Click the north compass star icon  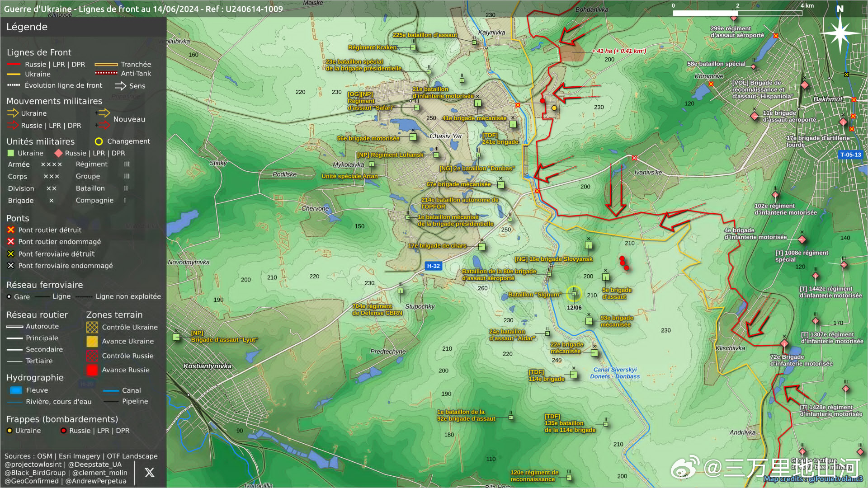[840, 33]
